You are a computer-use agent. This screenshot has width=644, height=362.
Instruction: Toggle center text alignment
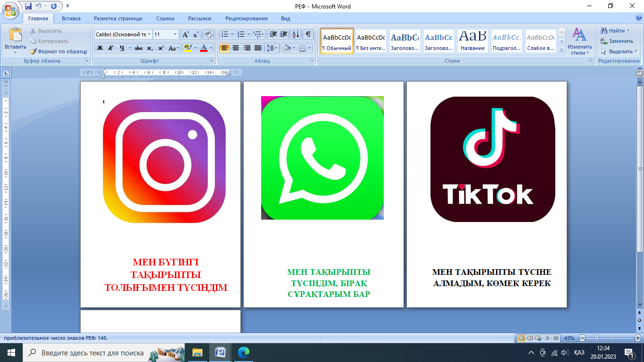pos(235,48)
